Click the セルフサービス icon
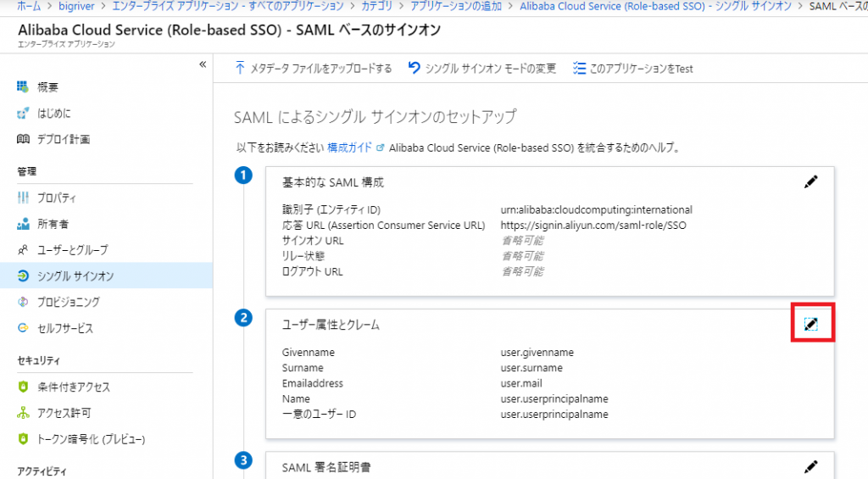This screenshot has width=868, height=479. pos(23,328)
